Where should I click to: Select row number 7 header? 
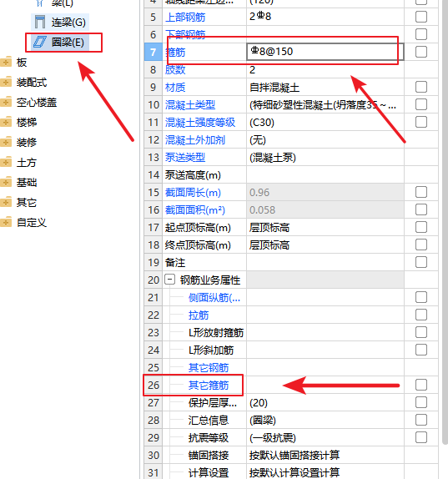pos(153,52)
